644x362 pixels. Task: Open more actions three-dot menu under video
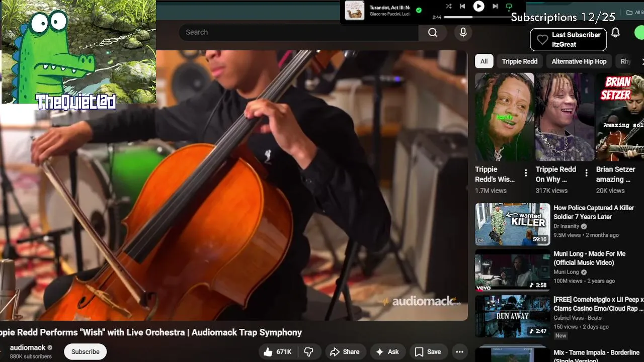click(459, 352)
